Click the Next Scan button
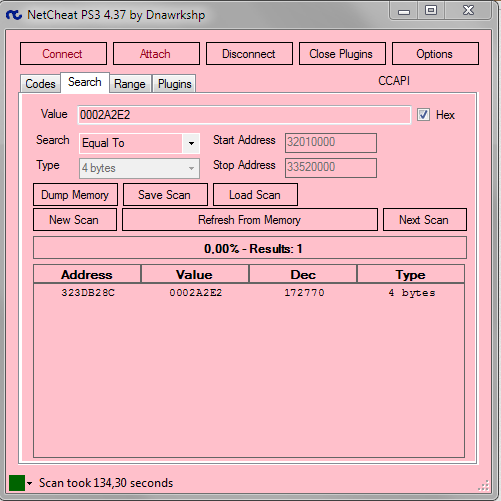This screenshot has height=501, width=501. coord(425,220)
